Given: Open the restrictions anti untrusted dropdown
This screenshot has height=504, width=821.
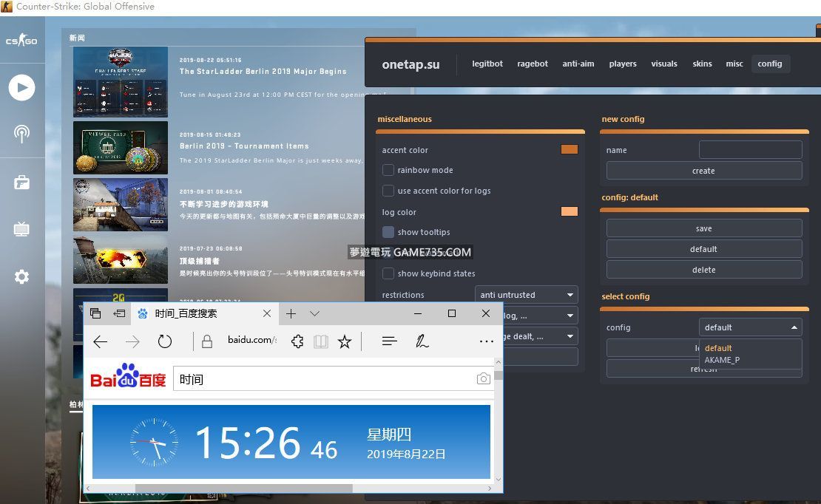Looking at the screenshot, I should [526, 295].
